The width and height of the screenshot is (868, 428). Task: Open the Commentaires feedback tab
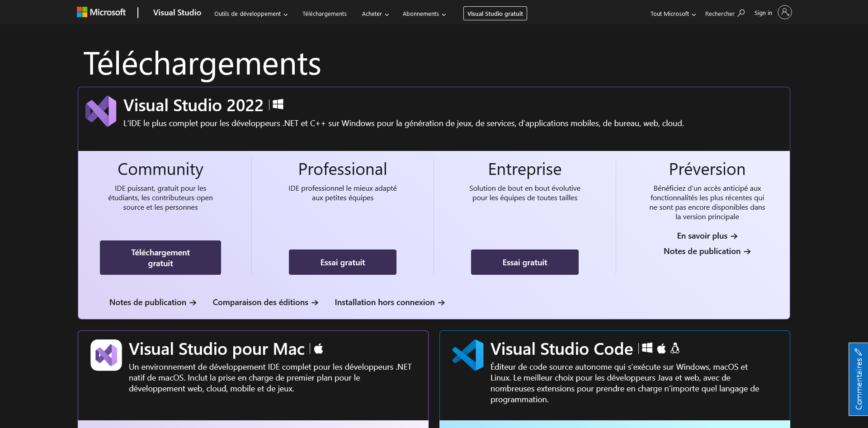(x=858, y=379)
